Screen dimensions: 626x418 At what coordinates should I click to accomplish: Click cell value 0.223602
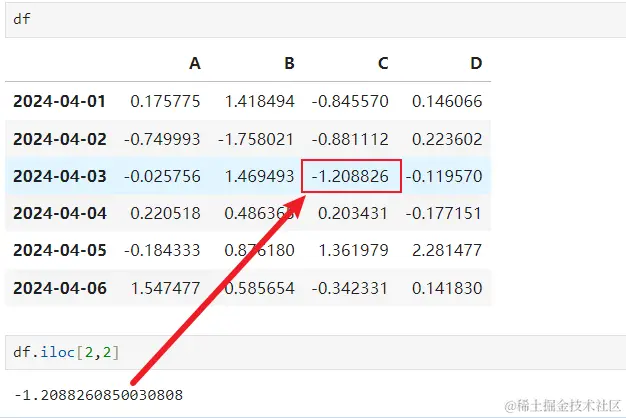click(x=447, y=139)
